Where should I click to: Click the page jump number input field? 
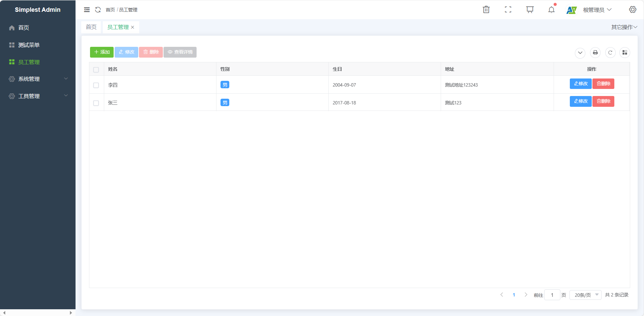[552, 295]
